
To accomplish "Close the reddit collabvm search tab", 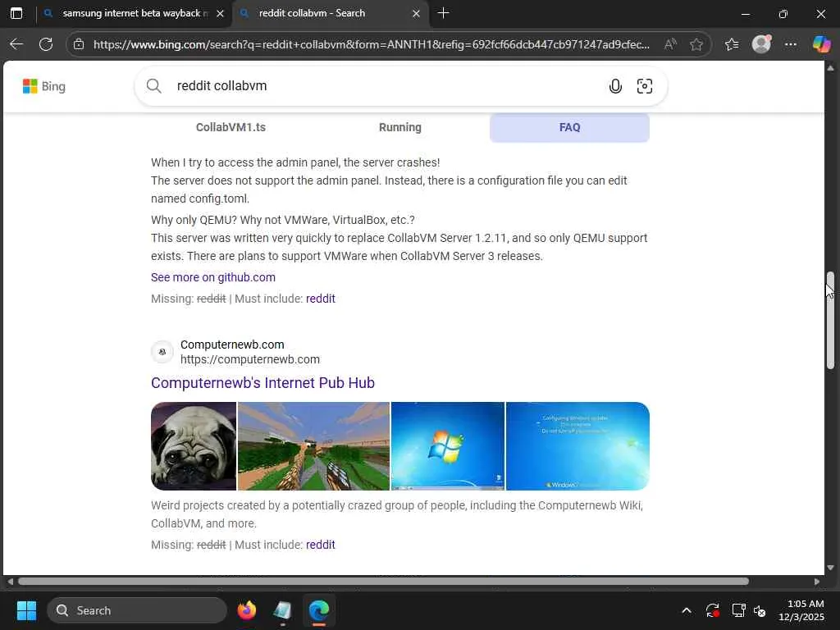I will pyautogui.click(x=416, y=14).
